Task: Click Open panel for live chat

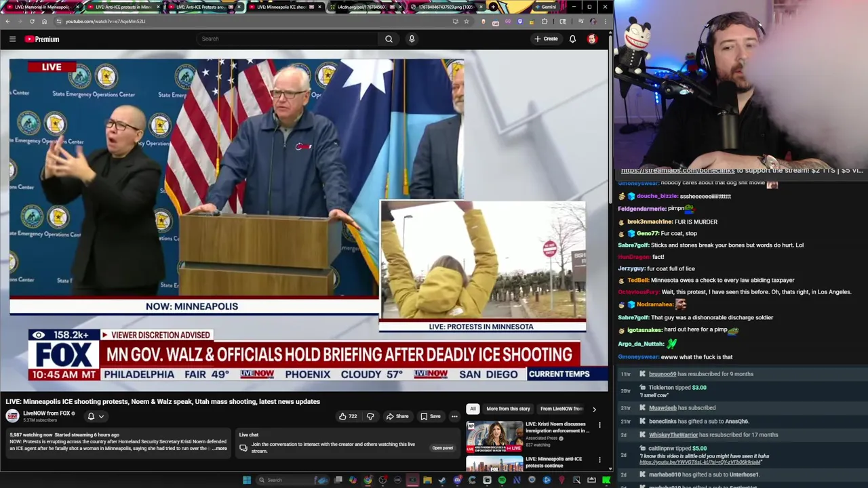Action: pos(442,448)
